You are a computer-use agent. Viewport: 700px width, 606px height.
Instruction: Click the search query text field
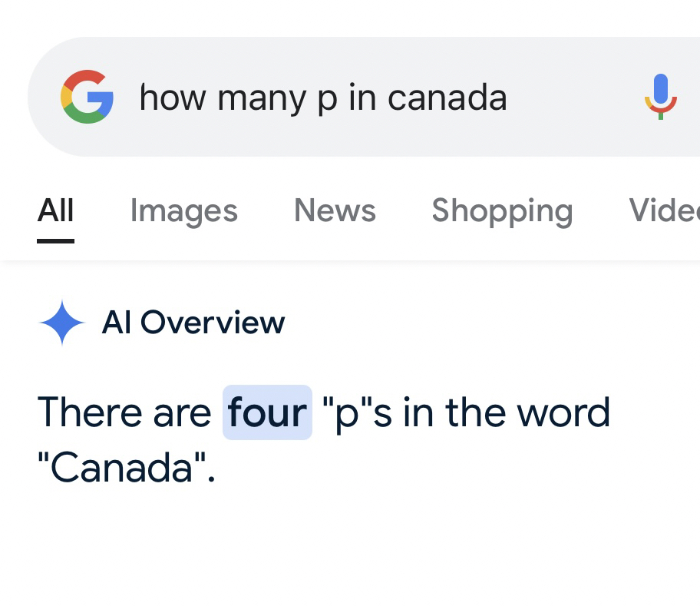(x=322, y=98)
